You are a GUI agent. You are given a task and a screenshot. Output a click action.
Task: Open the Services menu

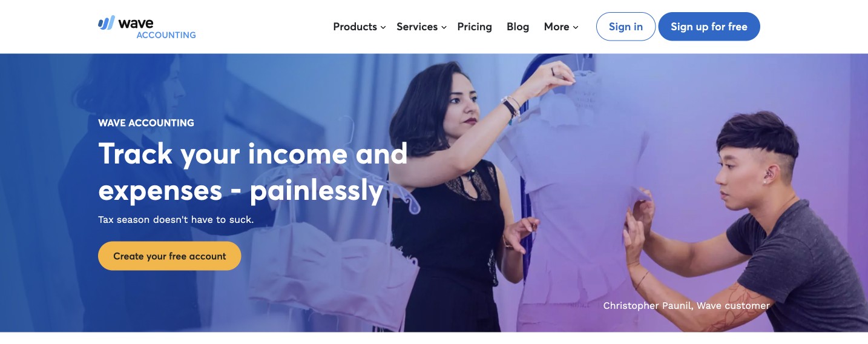[x=417, y=27]
